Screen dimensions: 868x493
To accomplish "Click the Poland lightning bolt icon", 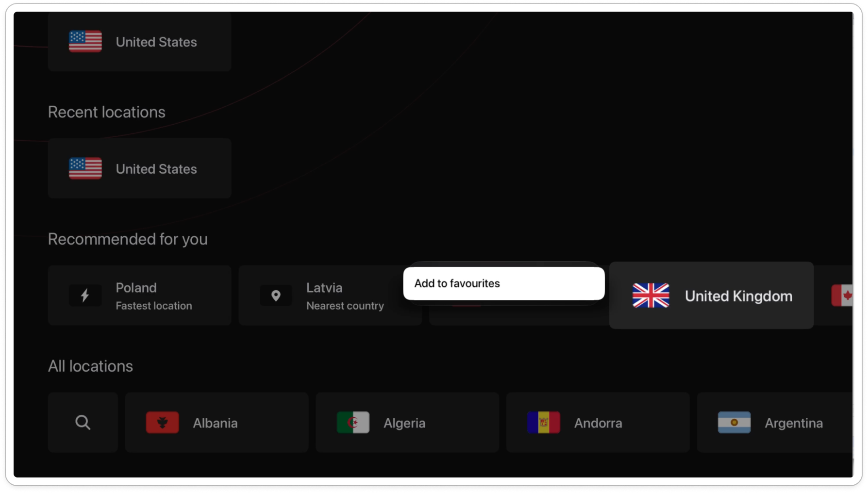I will [85, 296].
